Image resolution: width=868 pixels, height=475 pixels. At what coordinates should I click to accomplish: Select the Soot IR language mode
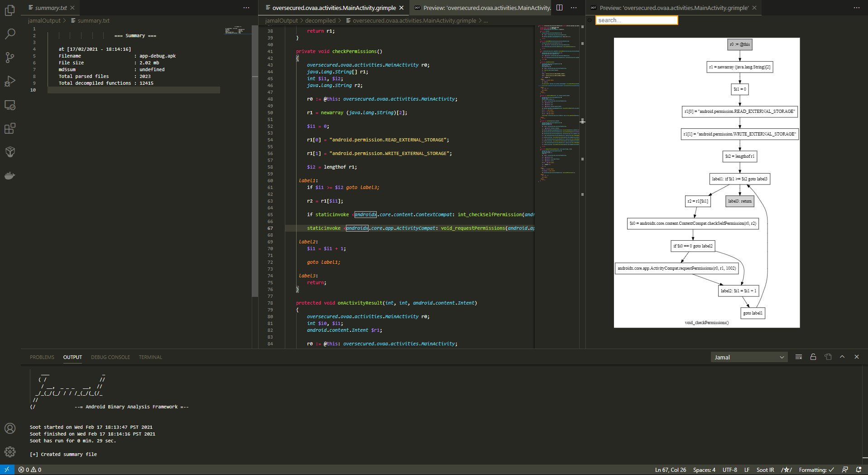(x=765, y=470)
